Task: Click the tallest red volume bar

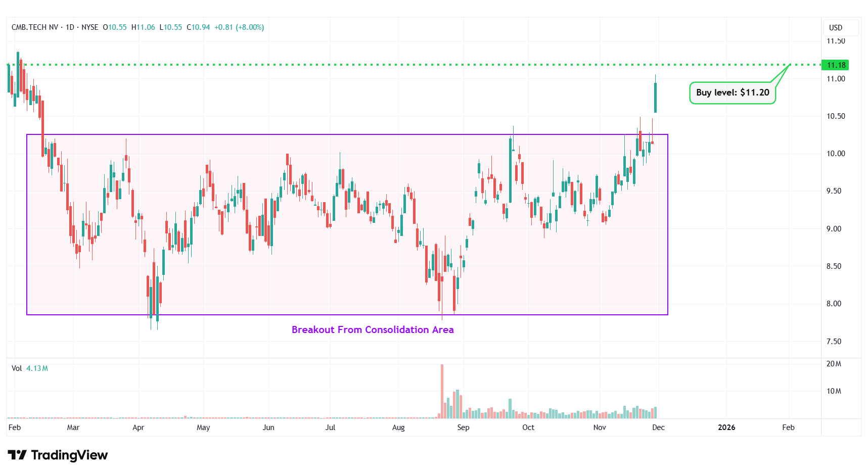Action: (442, 392)
